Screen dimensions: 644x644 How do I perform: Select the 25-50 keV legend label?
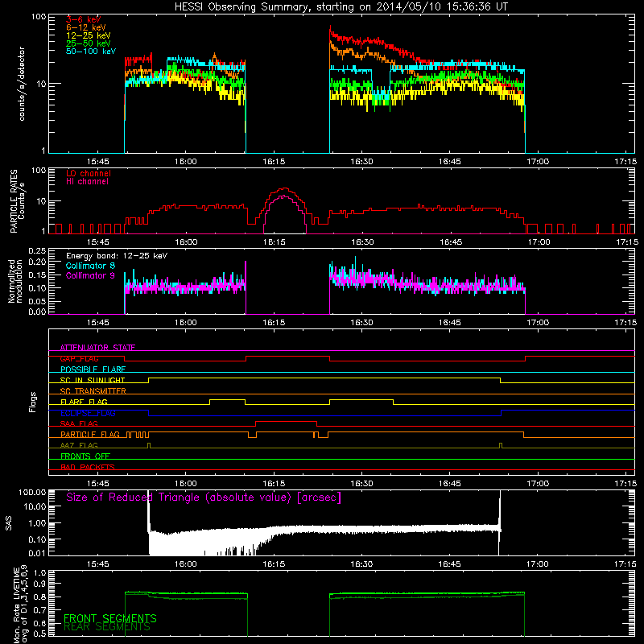click(x=88, y=43)
